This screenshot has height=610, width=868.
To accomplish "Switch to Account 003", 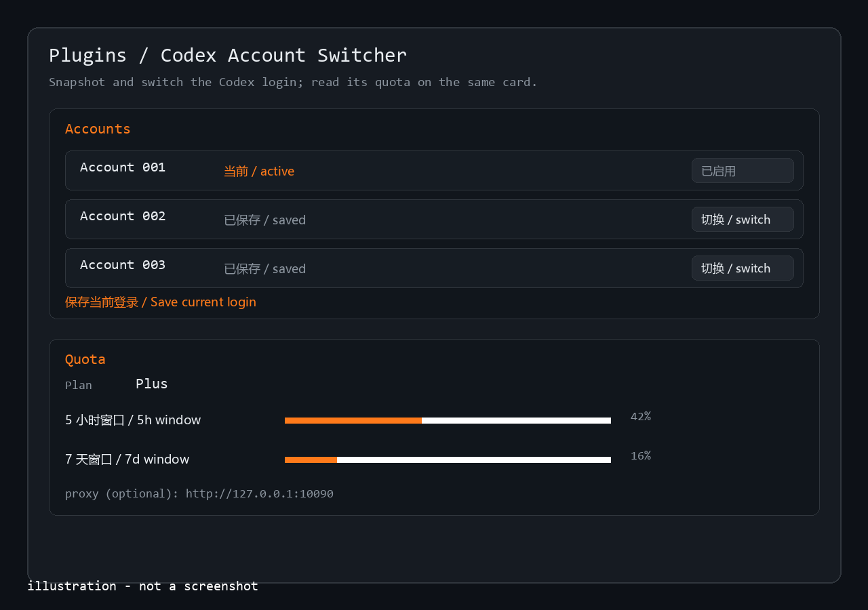I will pyautogui.click(x=743, y=268).
